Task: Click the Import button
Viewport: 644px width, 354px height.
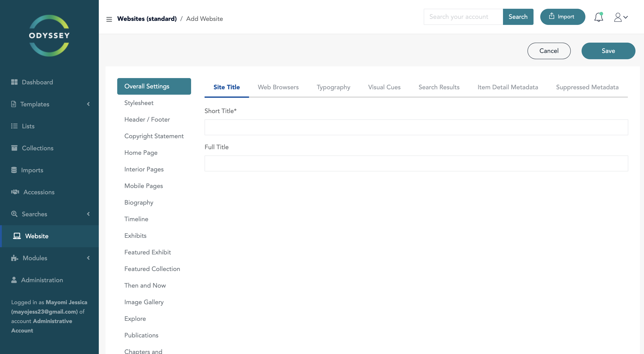Action: point(562,17)
